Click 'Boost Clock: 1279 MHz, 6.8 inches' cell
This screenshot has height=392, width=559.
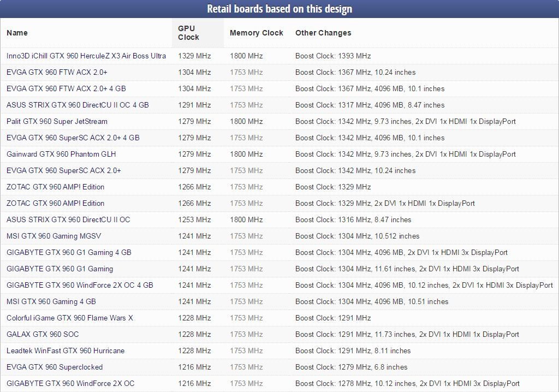coord(352,367)
